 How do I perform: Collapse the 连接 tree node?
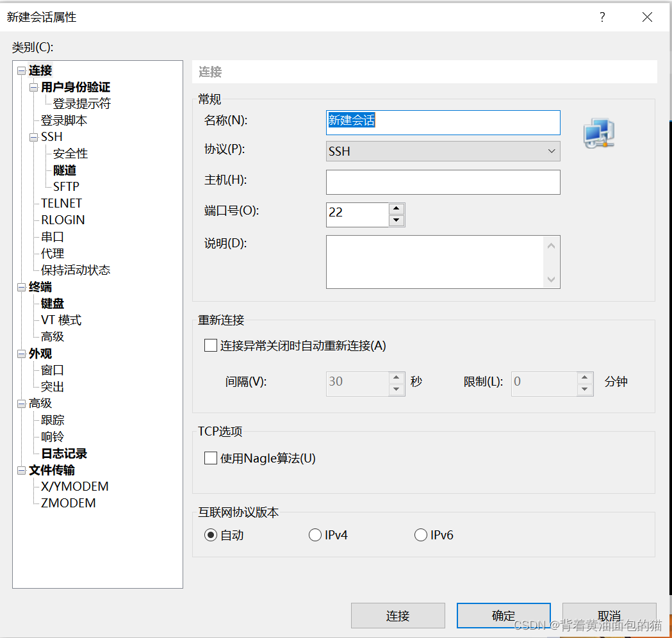pyautogui.click(x=21, y=70)
